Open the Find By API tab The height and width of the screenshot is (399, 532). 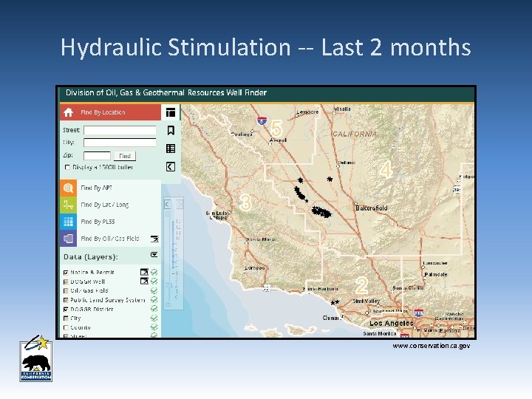110,188
